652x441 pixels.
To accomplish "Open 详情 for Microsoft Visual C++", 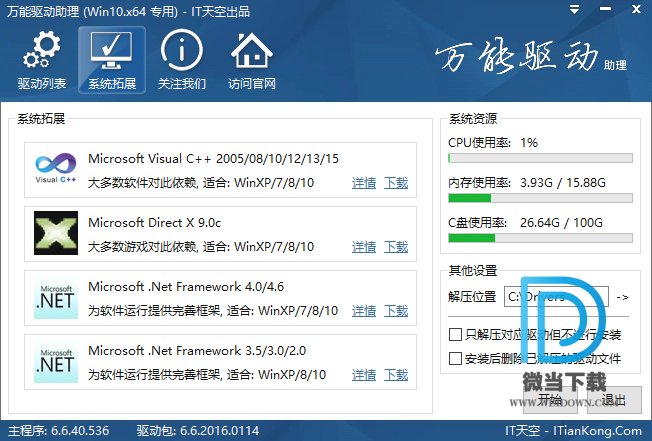I will pyautogui.click(x=364, y=183).
